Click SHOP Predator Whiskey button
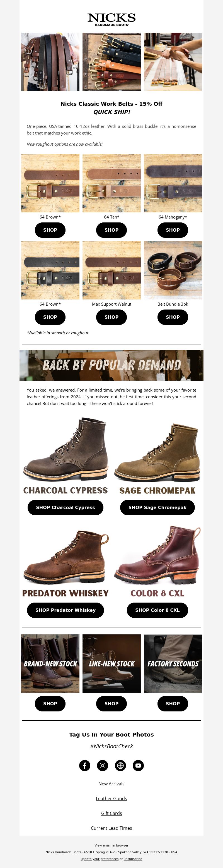The height and width of the screenshot is (868, 223). [x=65, y=610]
